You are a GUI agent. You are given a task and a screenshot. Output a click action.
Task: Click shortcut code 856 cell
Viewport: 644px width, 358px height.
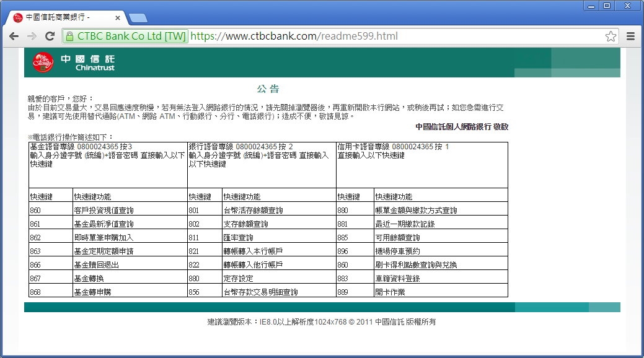point(205,292)
